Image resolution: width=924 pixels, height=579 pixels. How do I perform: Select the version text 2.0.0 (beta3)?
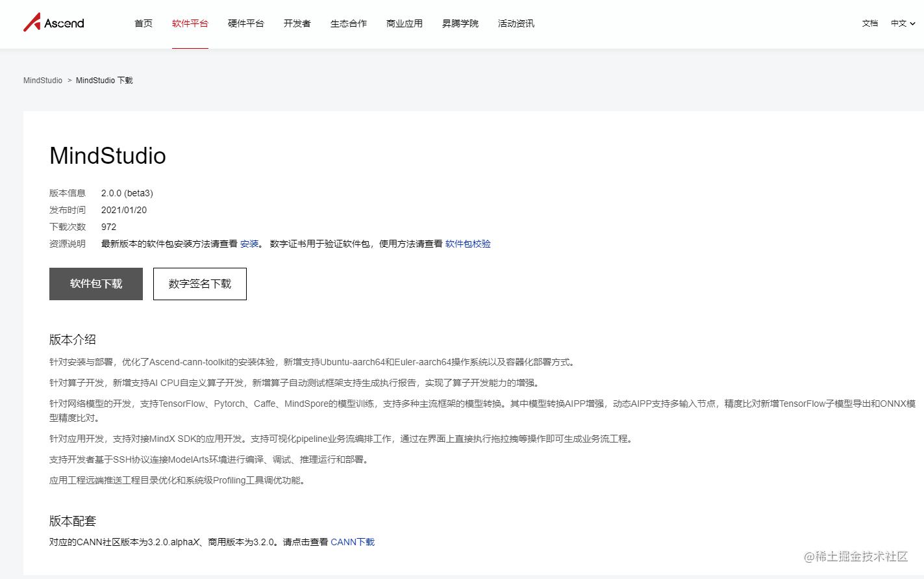click(127, 193)
